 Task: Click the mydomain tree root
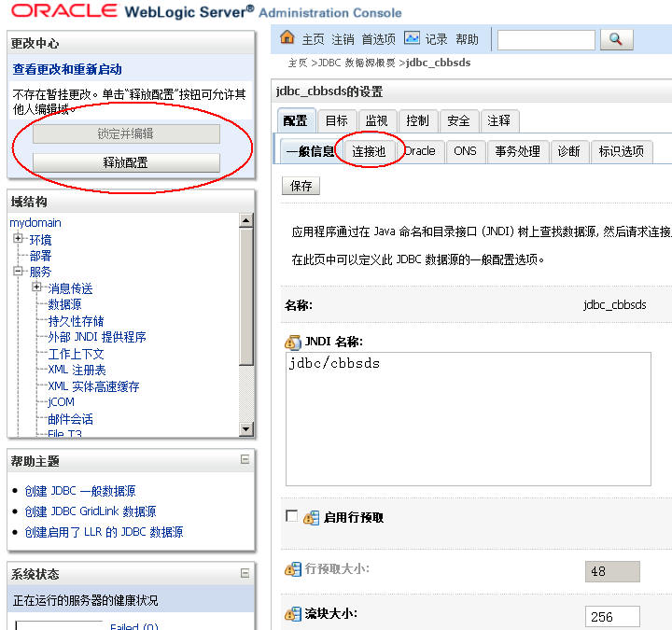click(x=35, y=223)
